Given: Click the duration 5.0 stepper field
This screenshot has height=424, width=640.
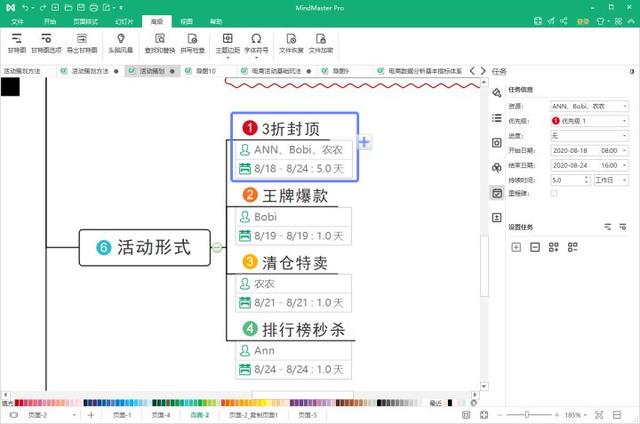Looking at the screenshot, I should tap(570, 180).
